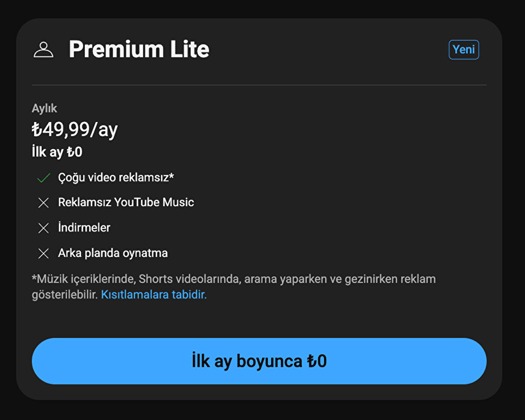Select the green checkmark next to reklamsız videos
The width and height of the screenshot is (525, 420).
[43, 178]
